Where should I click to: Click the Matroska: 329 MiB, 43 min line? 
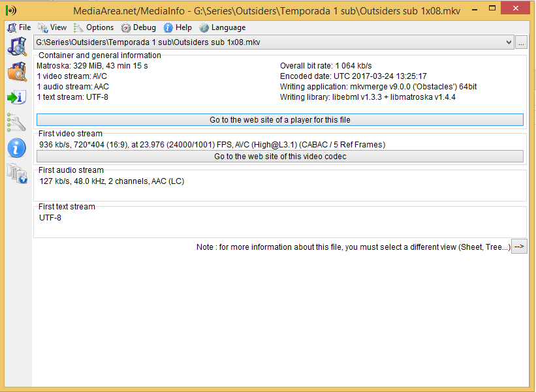92,66
